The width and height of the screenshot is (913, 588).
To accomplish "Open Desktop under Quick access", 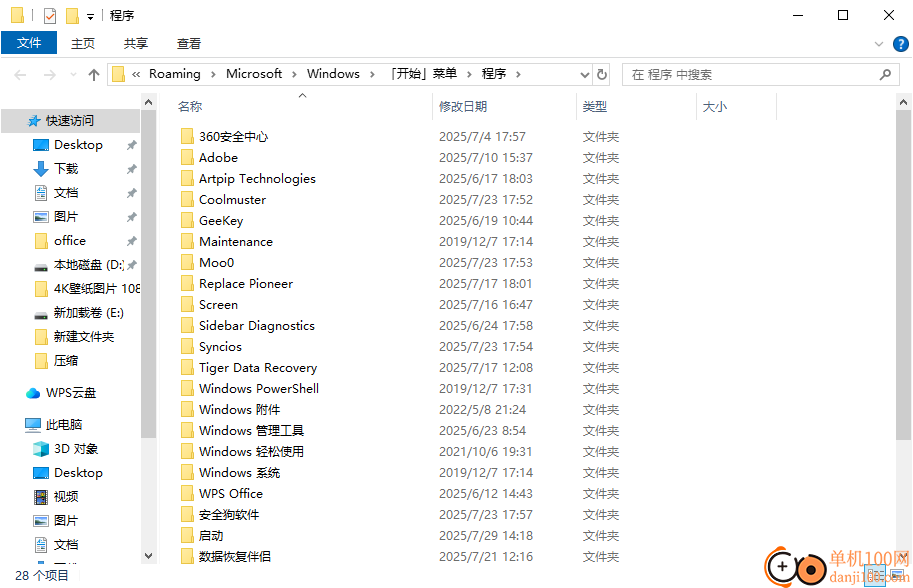I will click(78, 144).
